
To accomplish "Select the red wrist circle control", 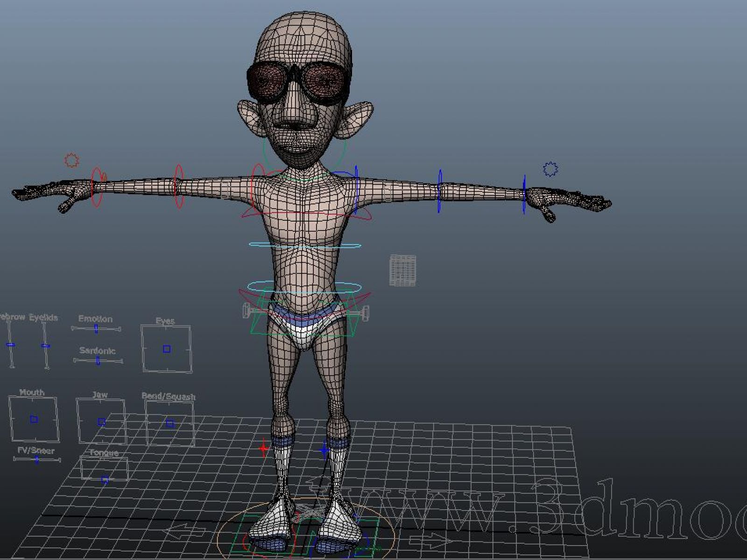I will [x=96, y=187].
